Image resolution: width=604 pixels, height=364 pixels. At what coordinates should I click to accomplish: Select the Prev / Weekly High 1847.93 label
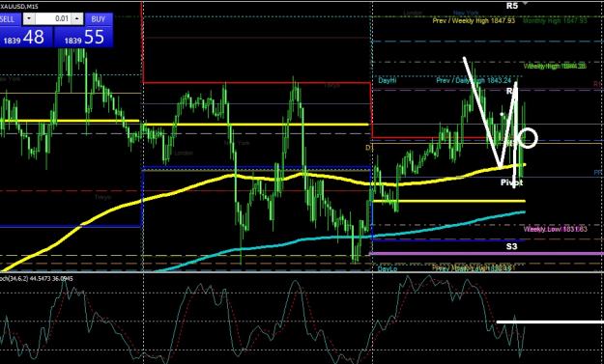tap(474, 21)
